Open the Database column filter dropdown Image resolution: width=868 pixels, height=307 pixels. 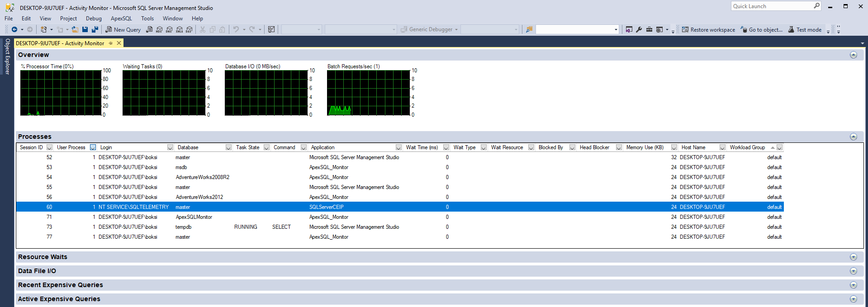(228, 147)
